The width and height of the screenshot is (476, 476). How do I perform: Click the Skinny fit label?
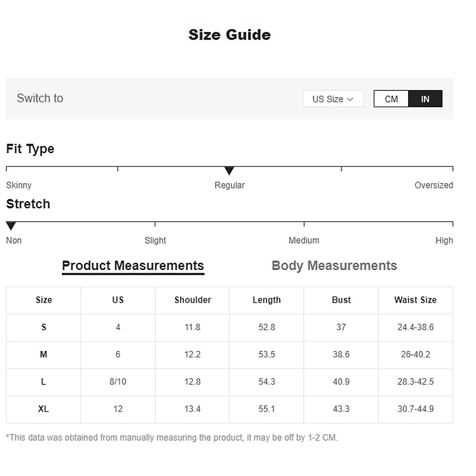(19, 185)
